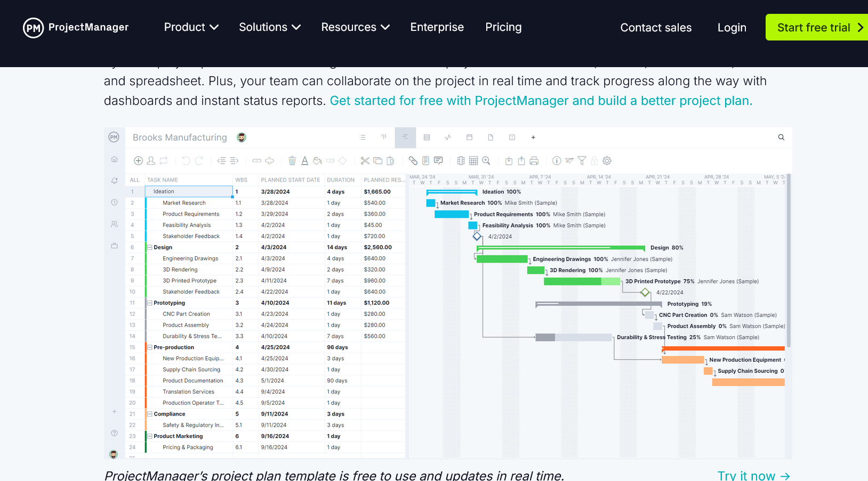Click the undo arrow icon
Viewport: 868px width, 481px height.
(186, 161)
